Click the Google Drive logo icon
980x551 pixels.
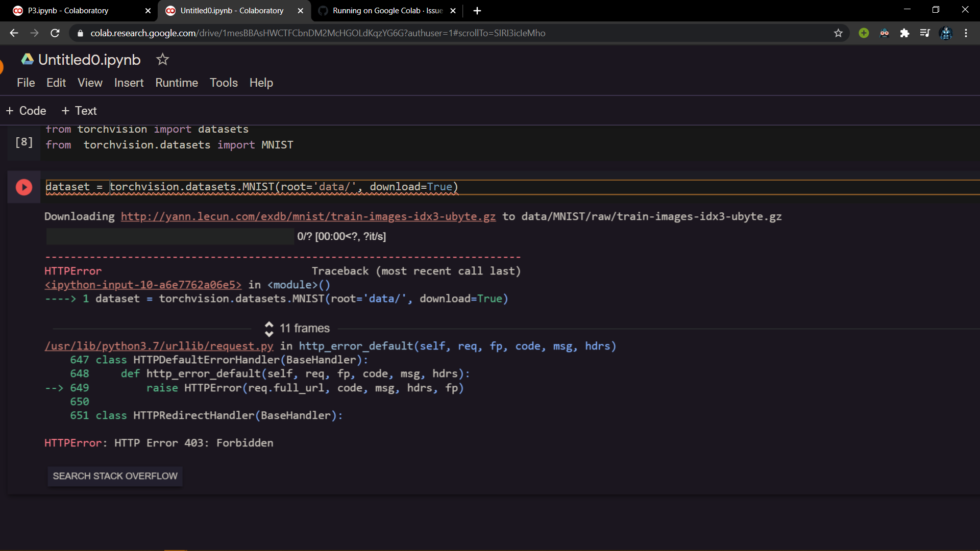[x=27, y=60]
